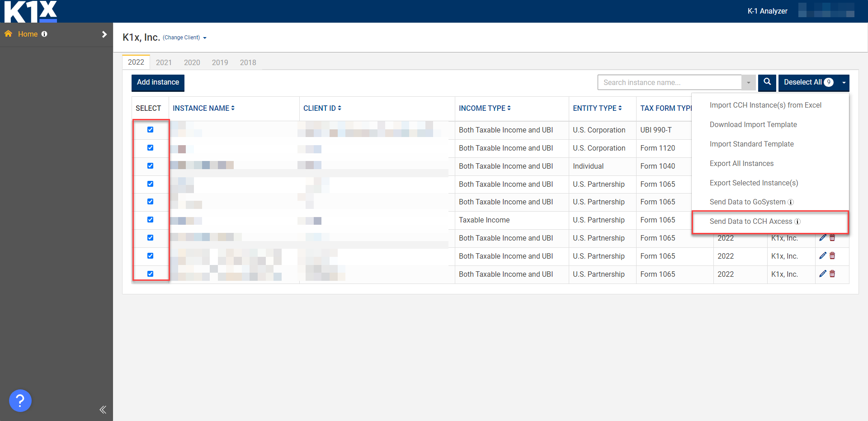
Task: Click the K1X logo
Action: 30,11
